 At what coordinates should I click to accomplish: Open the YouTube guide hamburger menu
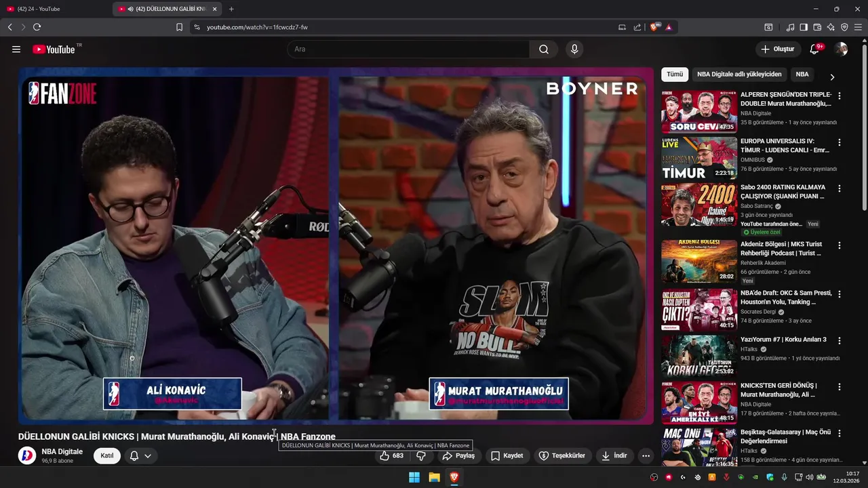click(16, 49)
